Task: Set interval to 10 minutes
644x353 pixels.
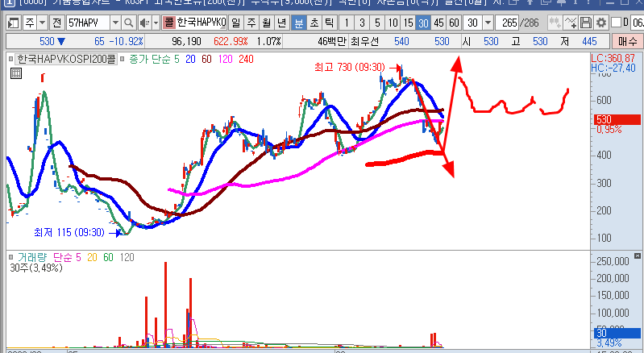Action: (x=393, y=23)
